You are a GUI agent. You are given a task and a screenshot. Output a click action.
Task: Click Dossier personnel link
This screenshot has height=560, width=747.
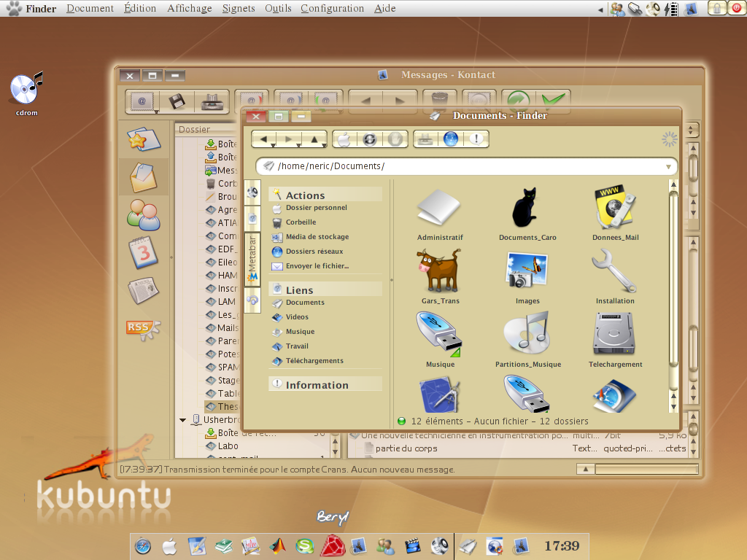[317, 208]
